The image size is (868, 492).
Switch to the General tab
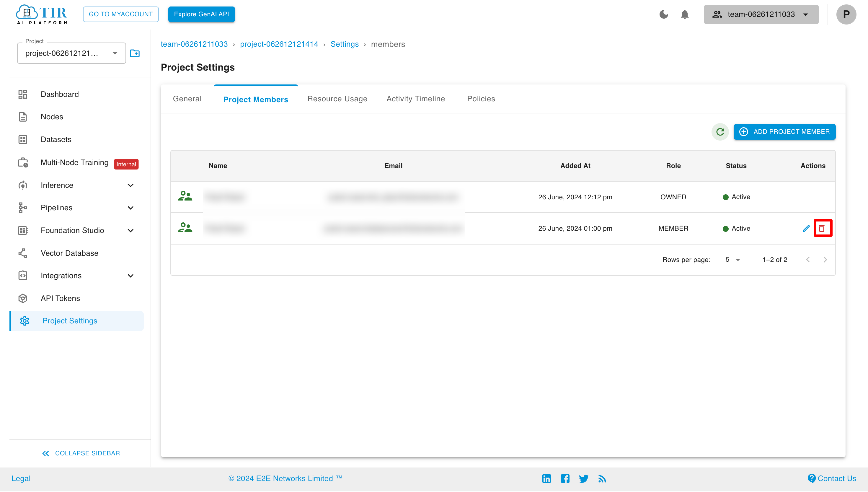click(x=187, y=99)
